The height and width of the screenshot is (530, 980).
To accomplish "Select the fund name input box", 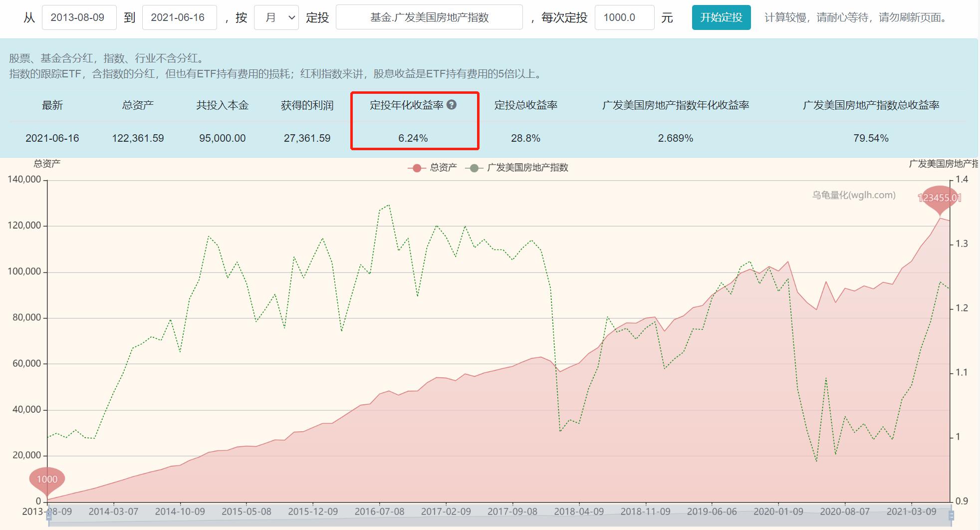I will [429, 17].
